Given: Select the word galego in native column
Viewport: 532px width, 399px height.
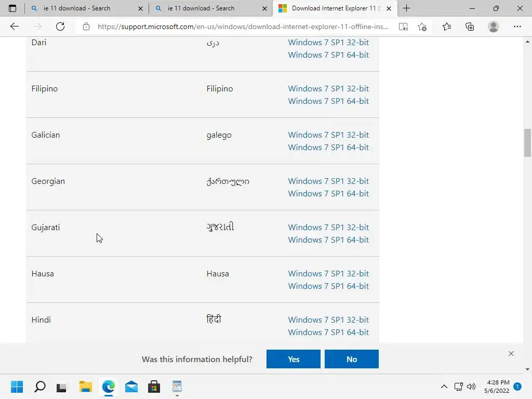Looking at the screenshot, I should tap(219, 136).
